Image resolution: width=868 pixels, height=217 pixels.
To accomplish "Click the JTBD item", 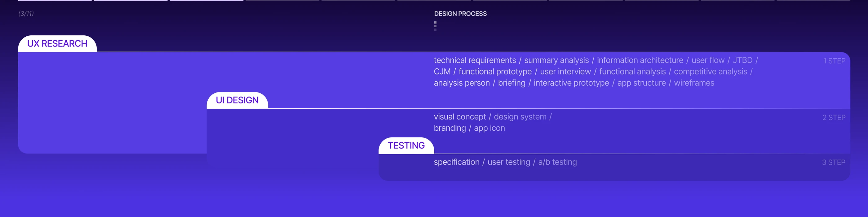I will [742, 61].
